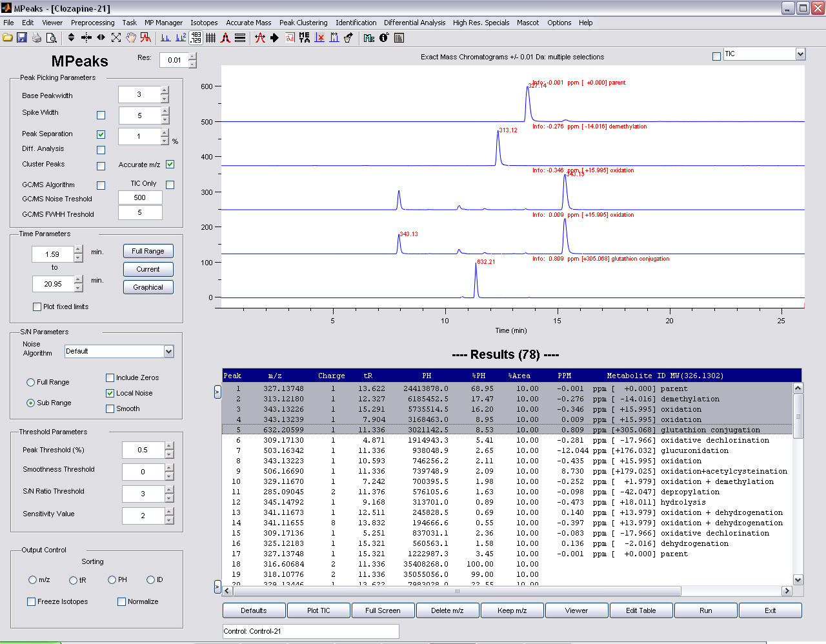Click the Mc toolbar icon
The height and width of the screenshot is (644, 826).
369,37
